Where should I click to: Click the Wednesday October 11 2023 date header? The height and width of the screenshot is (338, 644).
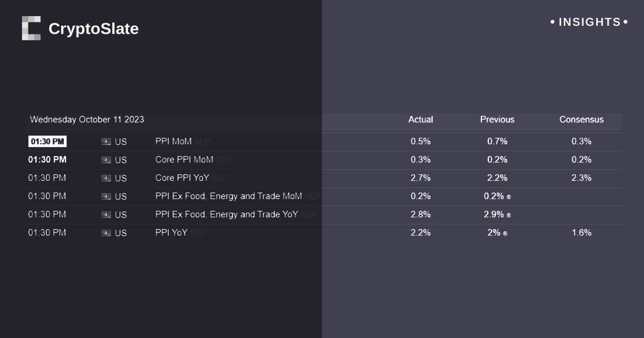tap(87, 120)
